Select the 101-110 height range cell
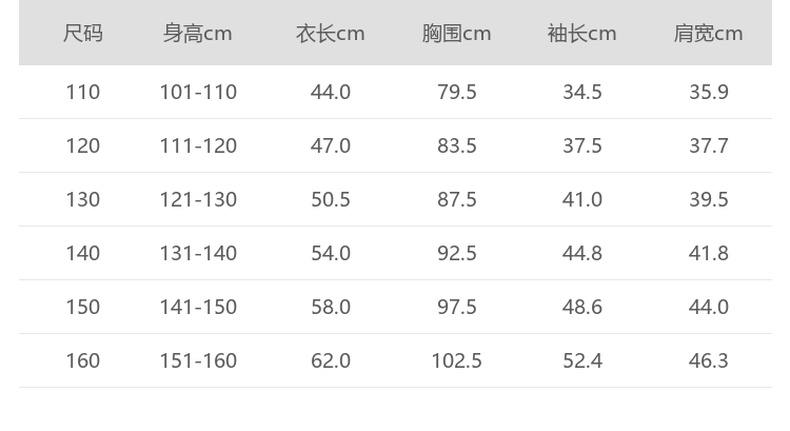790x431 pixels. click(198, 92)
